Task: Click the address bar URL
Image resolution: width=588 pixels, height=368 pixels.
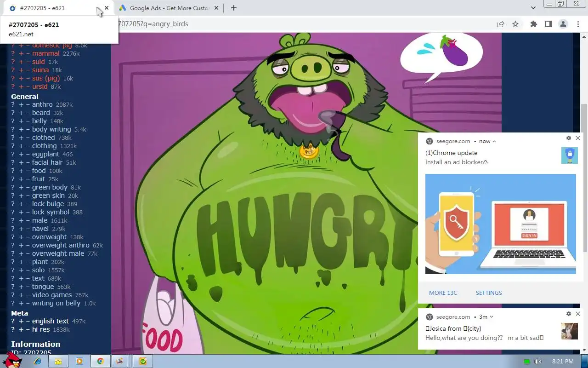Action: click(x=154, y=24)
